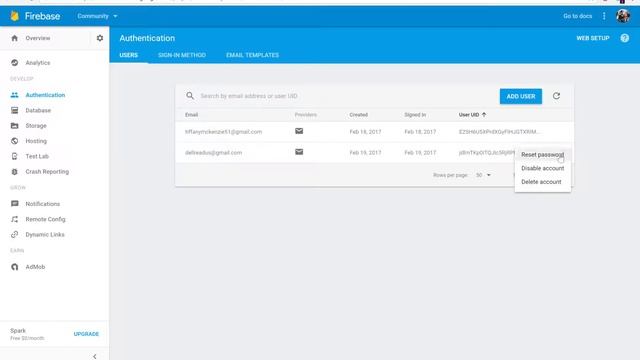Image resolution: width=640 pixels, height=360 pixels.
Task: Collapse the sidebar with the chevron
Action: click(x=95, y=356)
